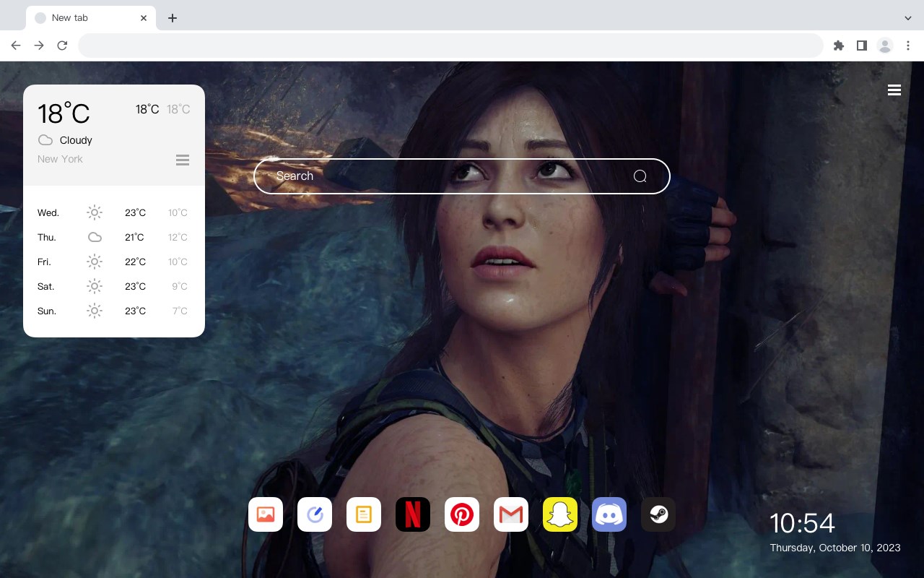Select the New tab tab
Screen dimensions: 924x578
[x=91, y=18]
